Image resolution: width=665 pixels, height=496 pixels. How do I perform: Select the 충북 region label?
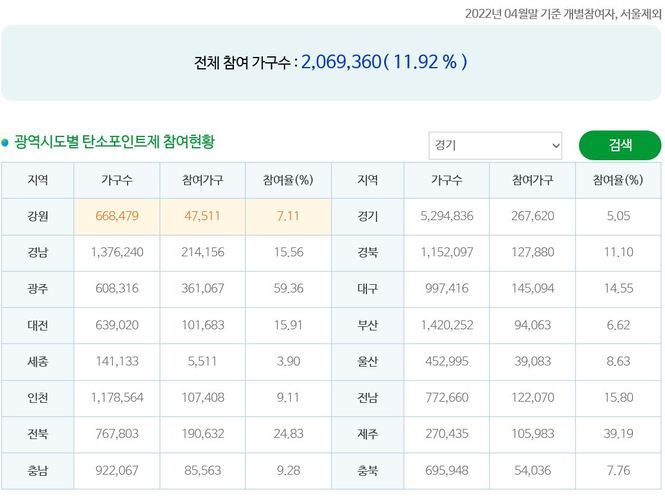(x=367, y=471)
